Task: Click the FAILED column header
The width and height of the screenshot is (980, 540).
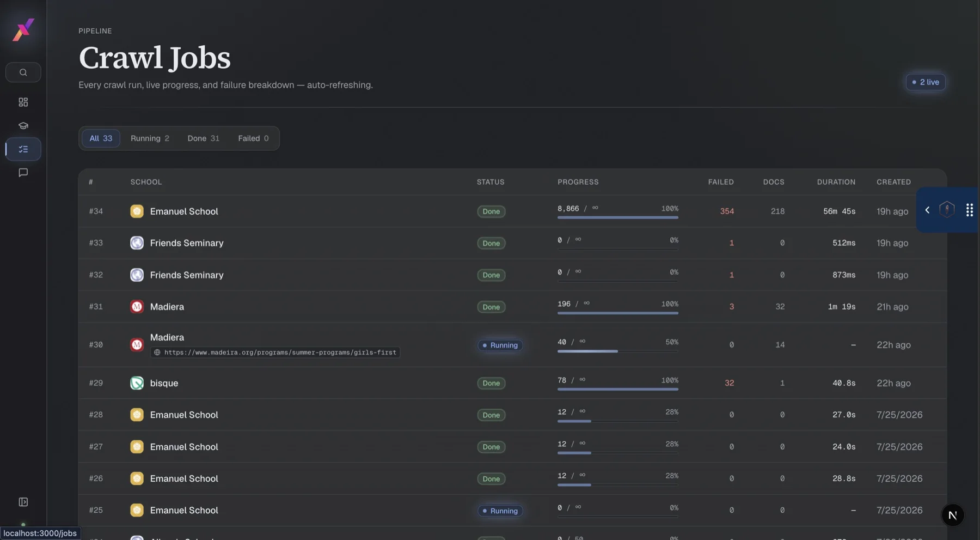Action: (x=721, y=182)
